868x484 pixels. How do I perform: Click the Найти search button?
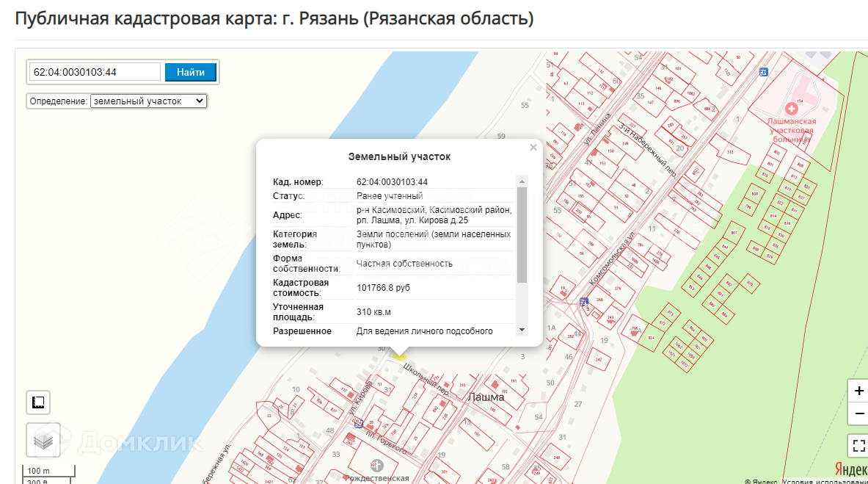pyautogui.click(x=191, y=72)
